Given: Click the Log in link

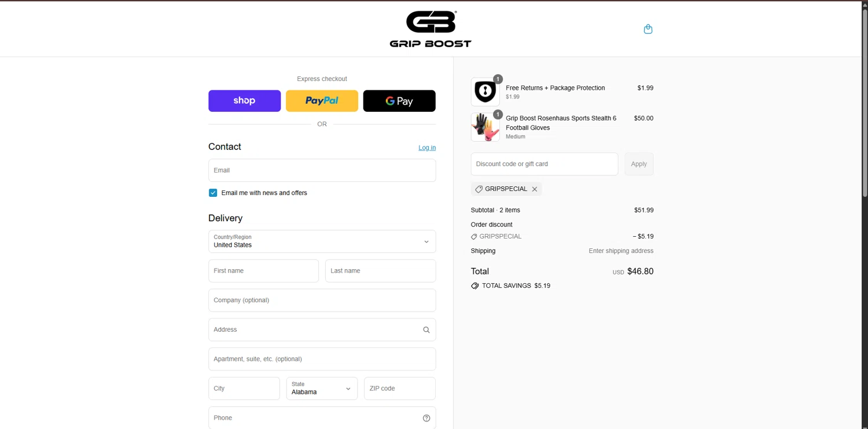Looking at the screenshot, I should coord(427,148).
